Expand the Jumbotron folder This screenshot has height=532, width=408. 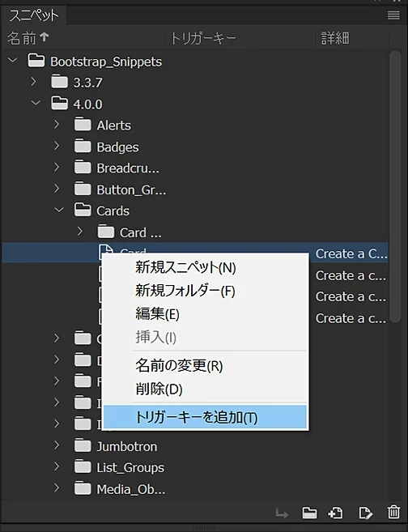[x=57, y=445]
